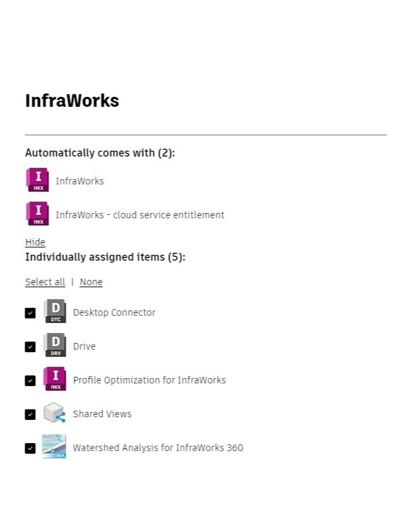The image size is (399, 532).
Task: Click the InfraWorks cloud service entitlement icon
Action: pos(37,214)
